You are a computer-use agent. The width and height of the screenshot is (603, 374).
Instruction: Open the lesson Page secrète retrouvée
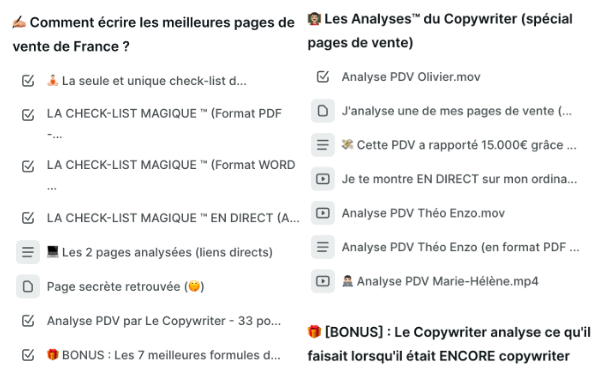point(125,287)
